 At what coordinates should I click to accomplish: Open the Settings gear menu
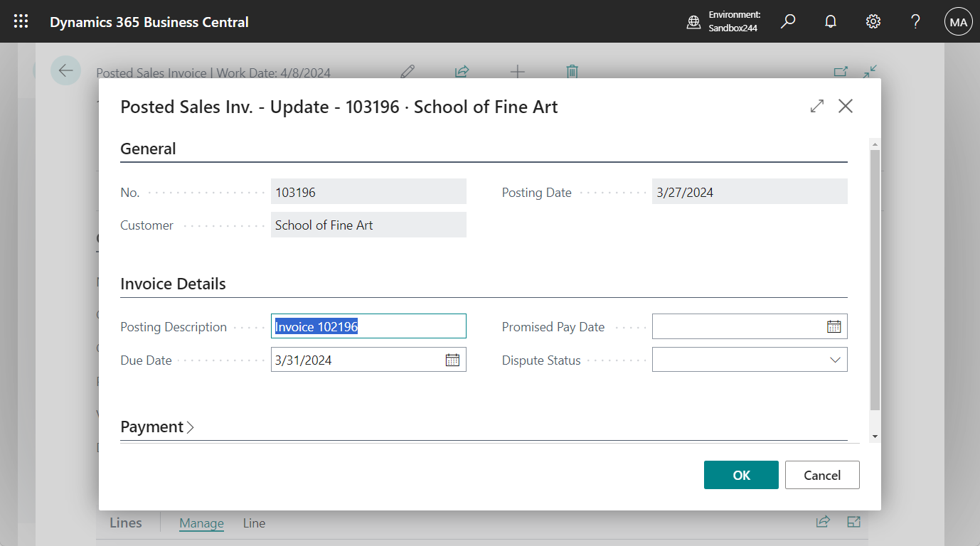pyautogui.click(x=873, y=21)
